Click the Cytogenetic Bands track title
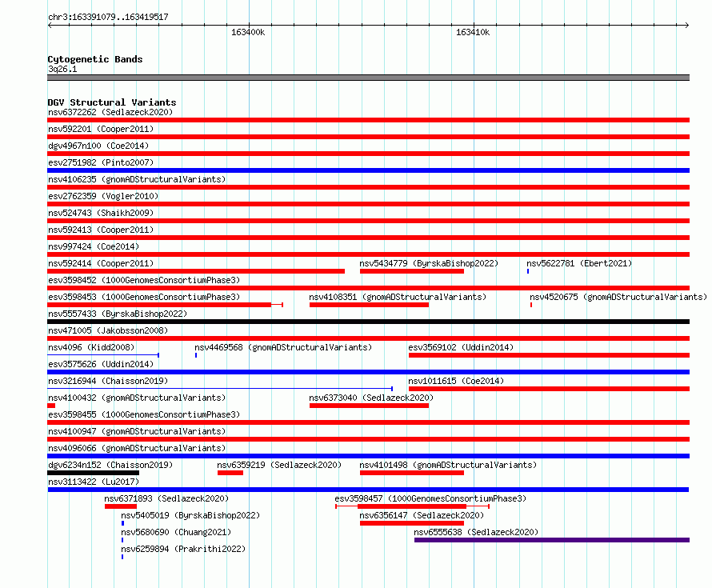The width and height of the screenshot is (712, 588). point(95,59)
